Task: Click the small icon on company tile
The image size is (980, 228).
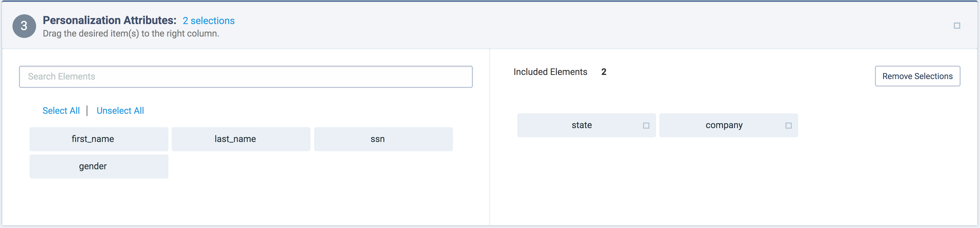Action: (x=789, y=126)
